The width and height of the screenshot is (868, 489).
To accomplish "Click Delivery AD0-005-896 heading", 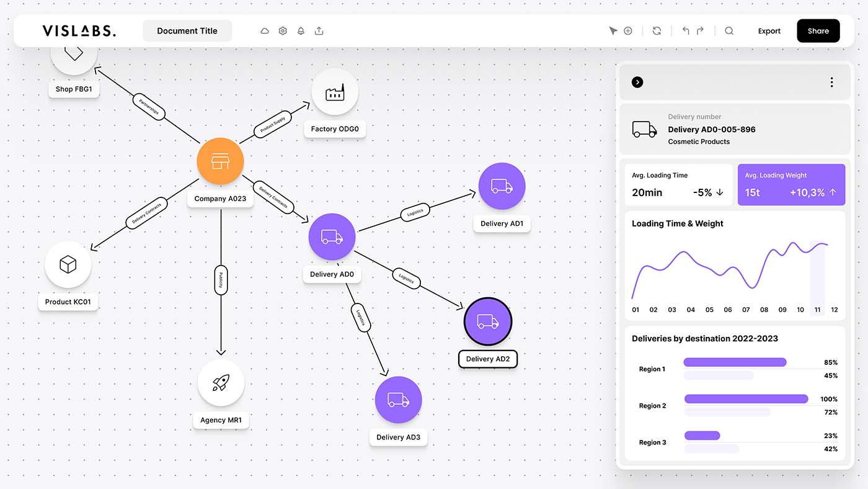I will coord(712,130).
